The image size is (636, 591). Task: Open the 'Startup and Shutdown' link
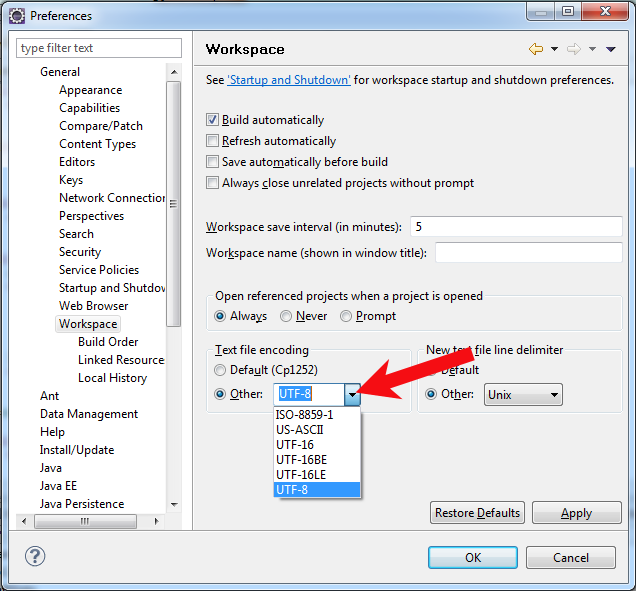pyautogui.click(x=289, y=80)
